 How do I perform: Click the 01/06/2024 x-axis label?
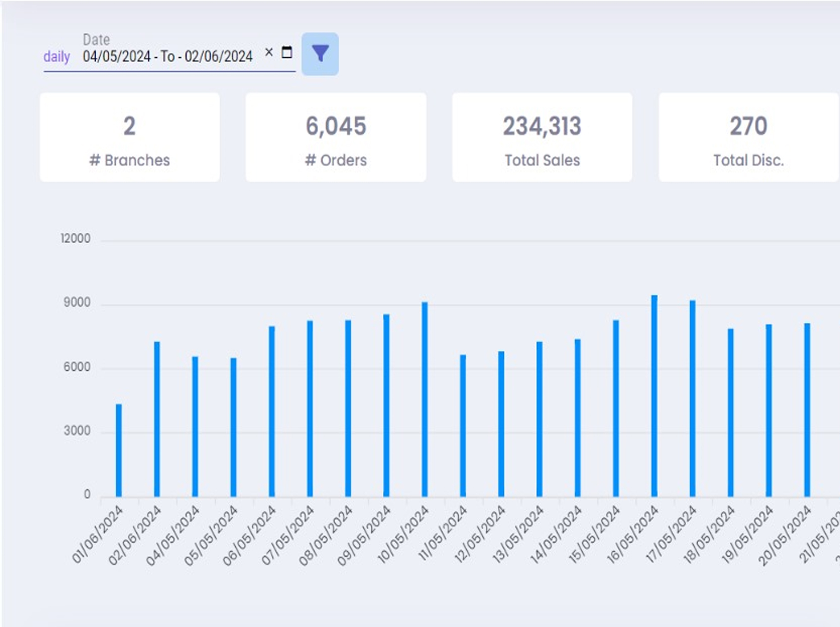coord(97,534)
